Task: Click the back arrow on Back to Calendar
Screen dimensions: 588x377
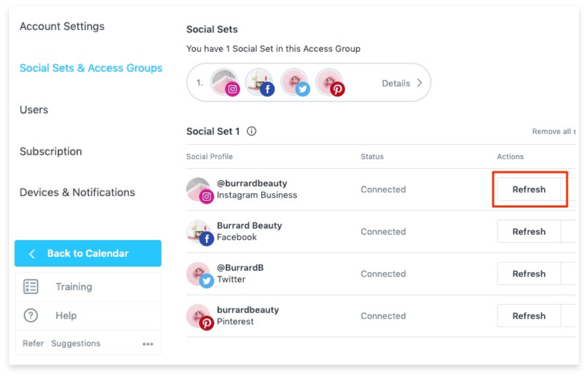Action: click(32, 254)
